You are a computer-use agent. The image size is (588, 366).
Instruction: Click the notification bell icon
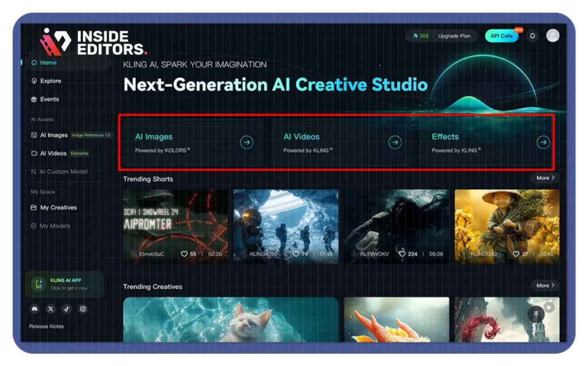tap(532, 36)
